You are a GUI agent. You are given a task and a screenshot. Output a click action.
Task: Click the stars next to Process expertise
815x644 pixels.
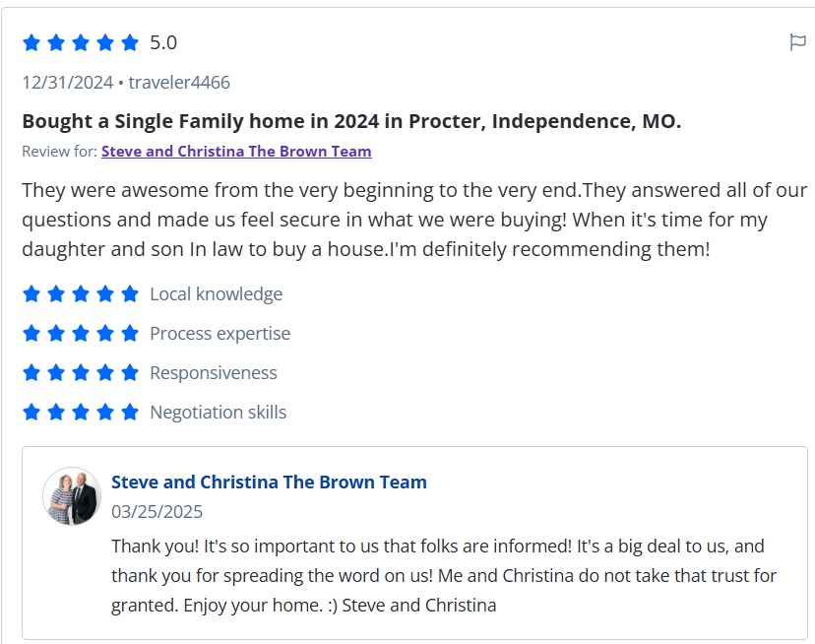(81, 333)
